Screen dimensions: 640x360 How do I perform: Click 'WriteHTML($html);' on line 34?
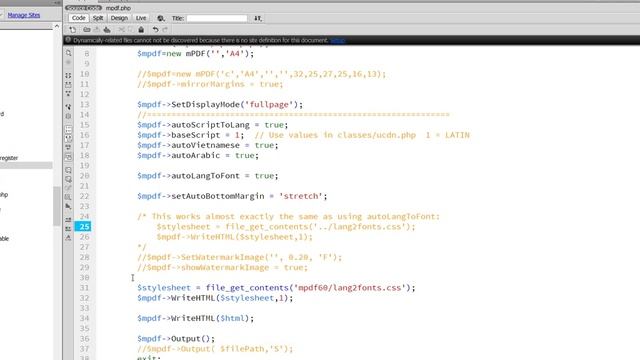click(x=212, y=318)
